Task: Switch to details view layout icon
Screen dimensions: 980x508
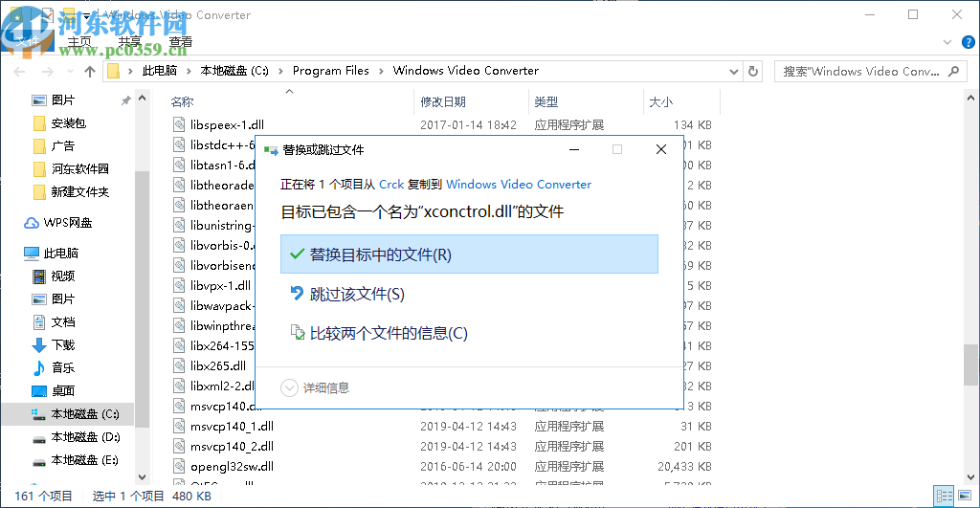Action: pyautogui.click(x=944, y=497)
